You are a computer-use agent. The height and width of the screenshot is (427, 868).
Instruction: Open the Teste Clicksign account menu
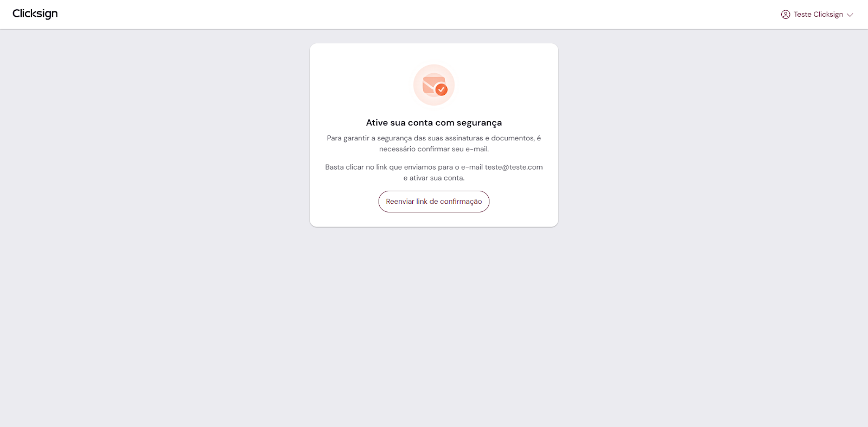(817, 15)
